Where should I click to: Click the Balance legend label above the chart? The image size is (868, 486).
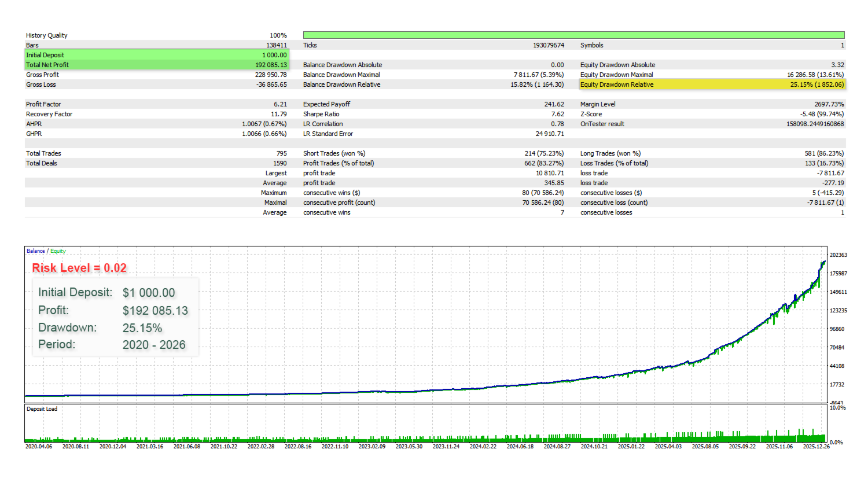[x=35, y=251]
